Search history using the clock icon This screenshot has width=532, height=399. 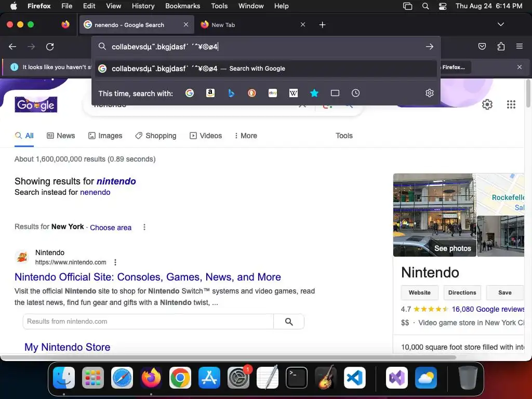[355, 93]
